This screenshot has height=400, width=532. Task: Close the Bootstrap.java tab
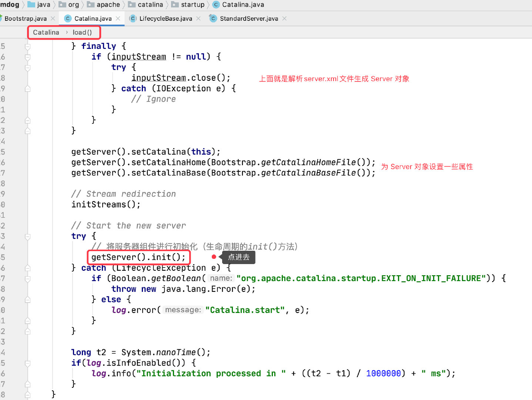(x=53, y=19)
